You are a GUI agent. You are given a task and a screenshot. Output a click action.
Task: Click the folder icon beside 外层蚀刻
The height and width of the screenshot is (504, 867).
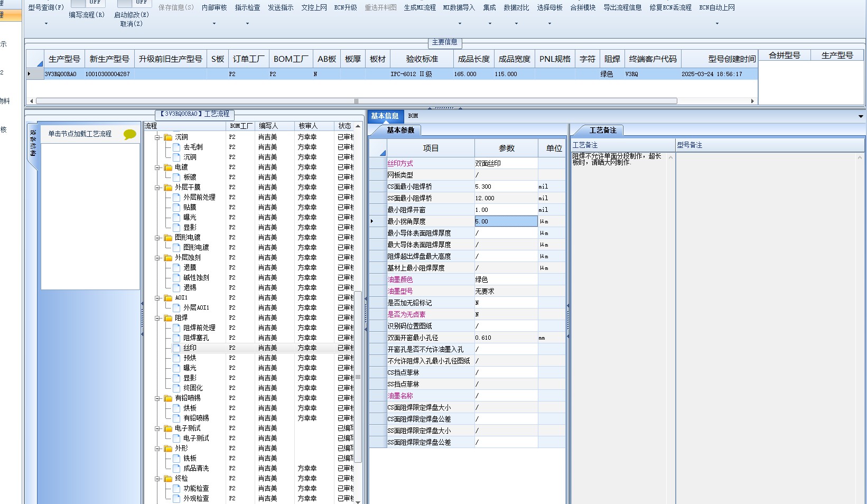[168, 258]
